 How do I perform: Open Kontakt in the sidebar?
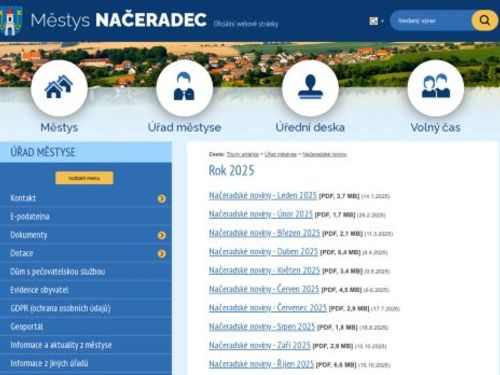click(23, 198)
